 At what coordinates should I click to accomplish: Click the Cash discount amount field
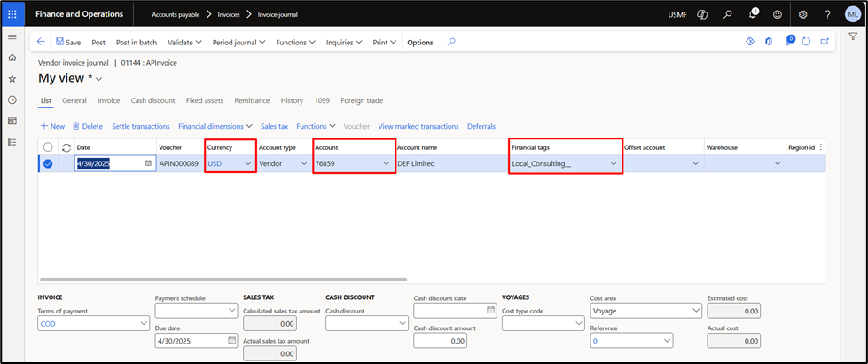(440, 341)
